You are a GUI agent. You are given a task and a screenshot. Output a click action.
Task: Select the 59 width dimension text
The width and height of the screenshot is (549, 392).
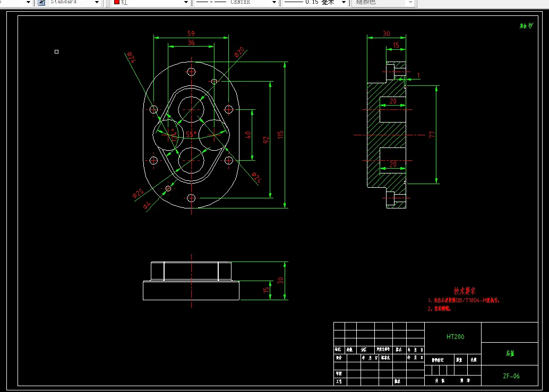point(191,33)
